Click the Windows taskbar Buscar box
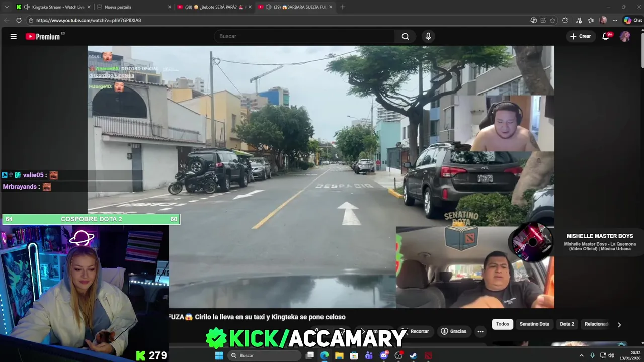Viewport: 644px width, 362px height. coord(264,355)
